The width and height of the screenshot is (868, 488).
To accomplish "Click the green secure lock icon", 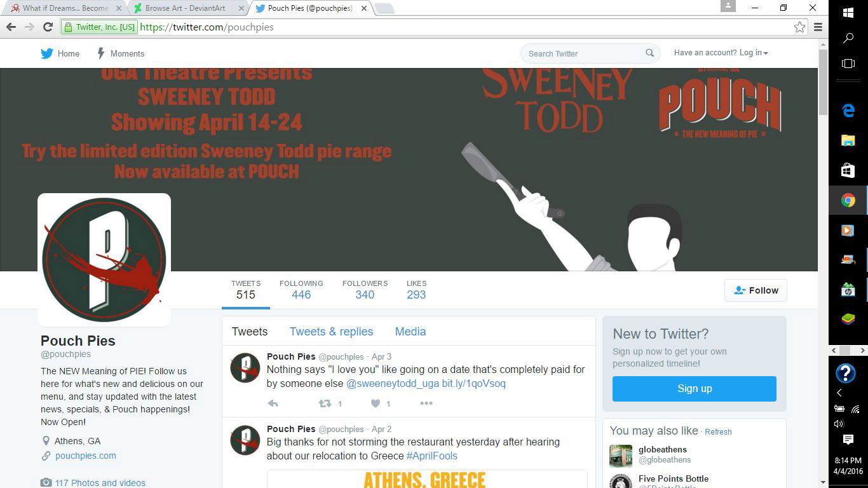I will (x=68, y=27).
